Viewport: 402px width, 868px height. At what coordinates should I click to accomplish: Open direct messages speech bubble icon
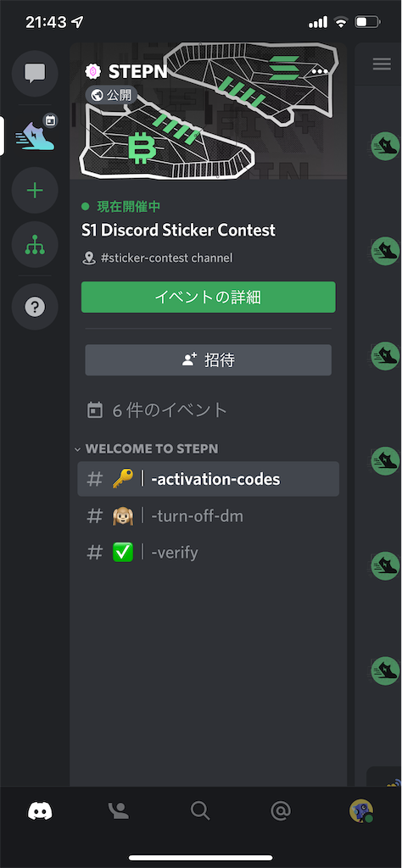tap(35, 73)
